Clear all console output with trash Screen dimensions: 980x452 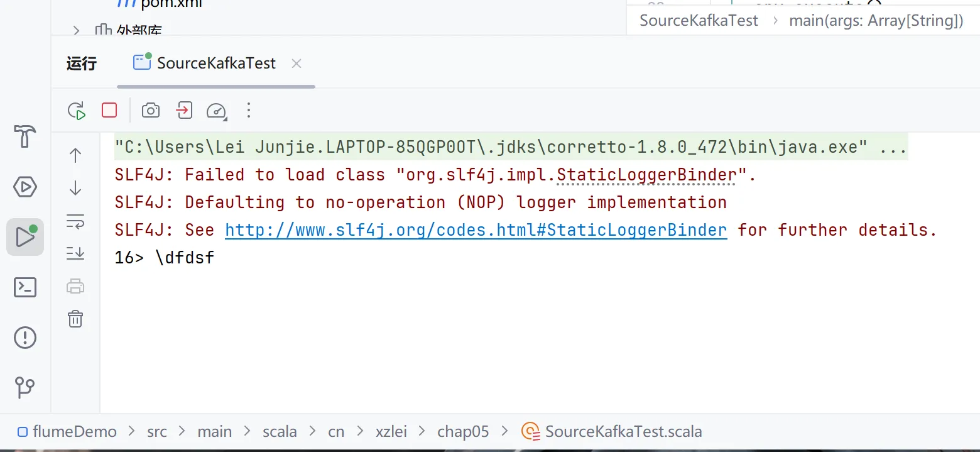pos(75,319)
